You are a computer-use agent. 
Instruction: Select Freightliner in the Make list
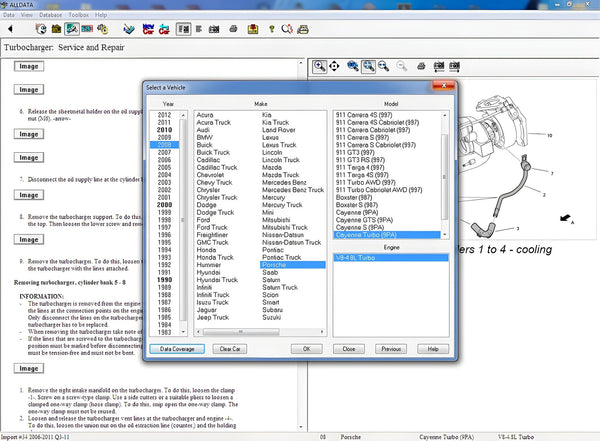click(212, 235)
